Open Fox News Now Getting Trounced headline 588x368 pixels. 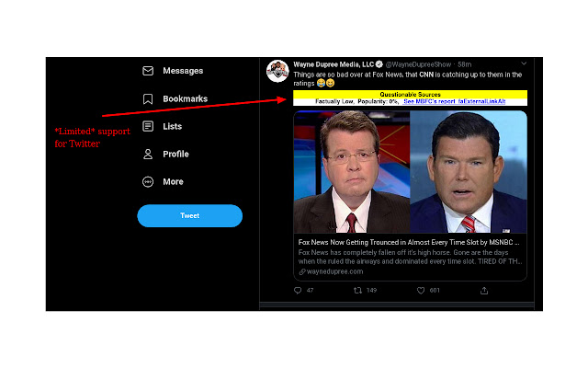tap(409, 242)
